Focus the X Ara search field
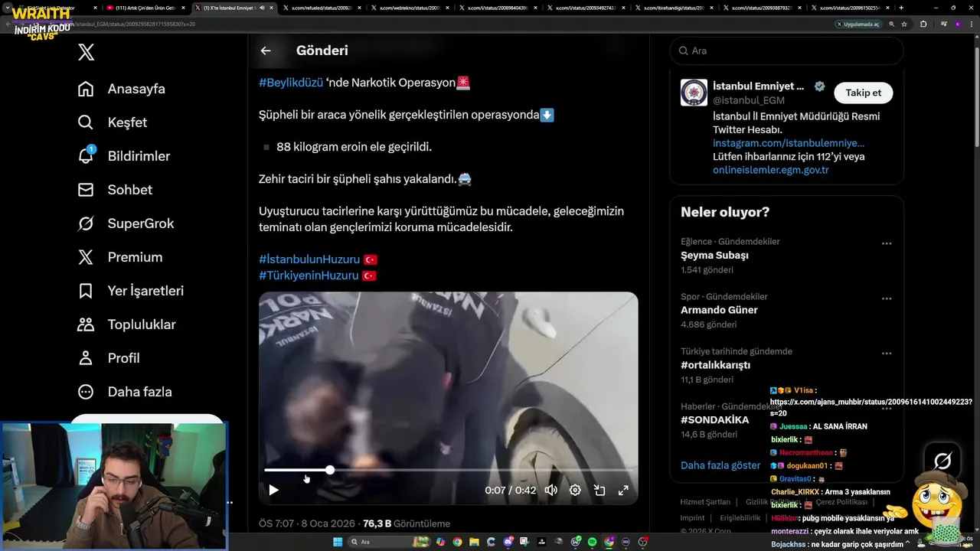 [x=786, y=51]
